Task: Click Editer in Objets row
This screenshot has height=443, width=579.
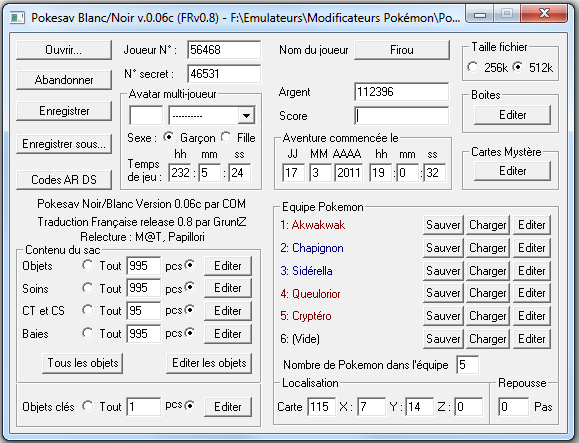Action: pos(228,266)
